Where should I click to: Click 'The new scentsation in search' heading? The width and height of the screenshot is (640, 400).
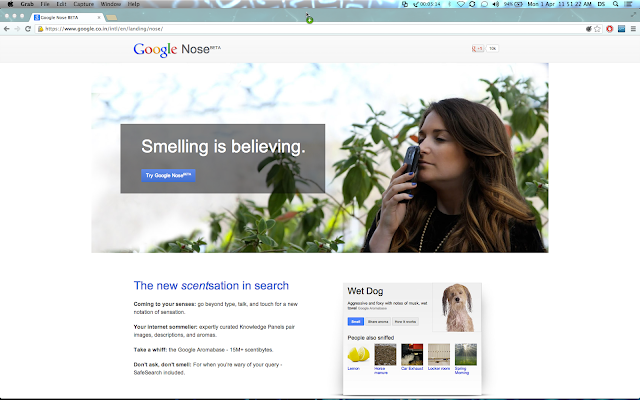pos(211,286)
